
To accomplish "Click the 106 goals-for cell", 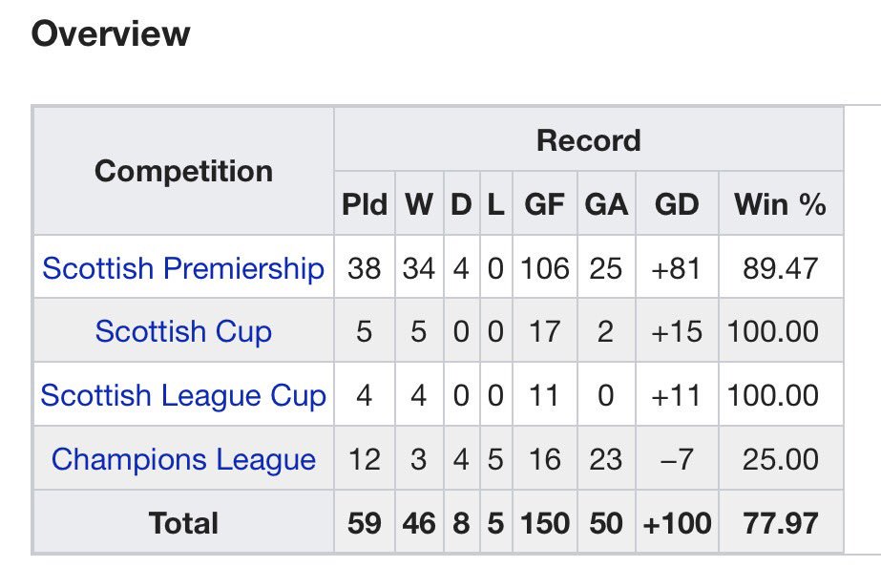I will click(x=544, y=268).
